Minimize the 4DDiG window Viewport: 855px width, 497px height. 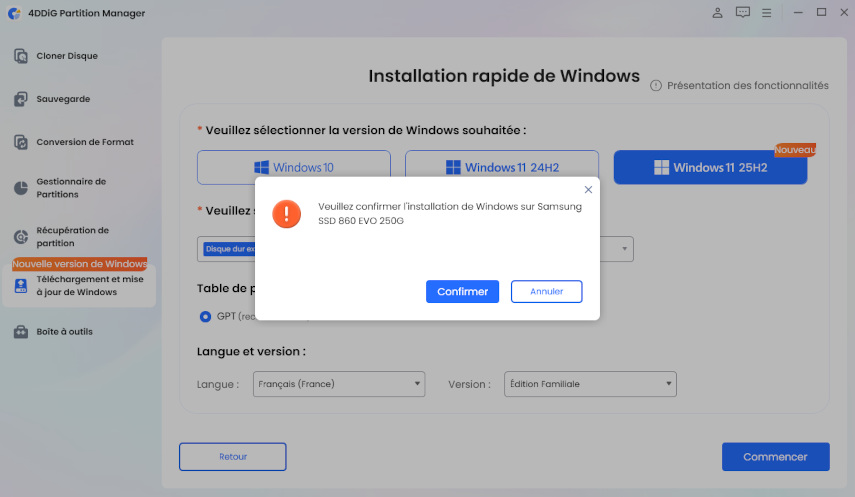[798, 13]
